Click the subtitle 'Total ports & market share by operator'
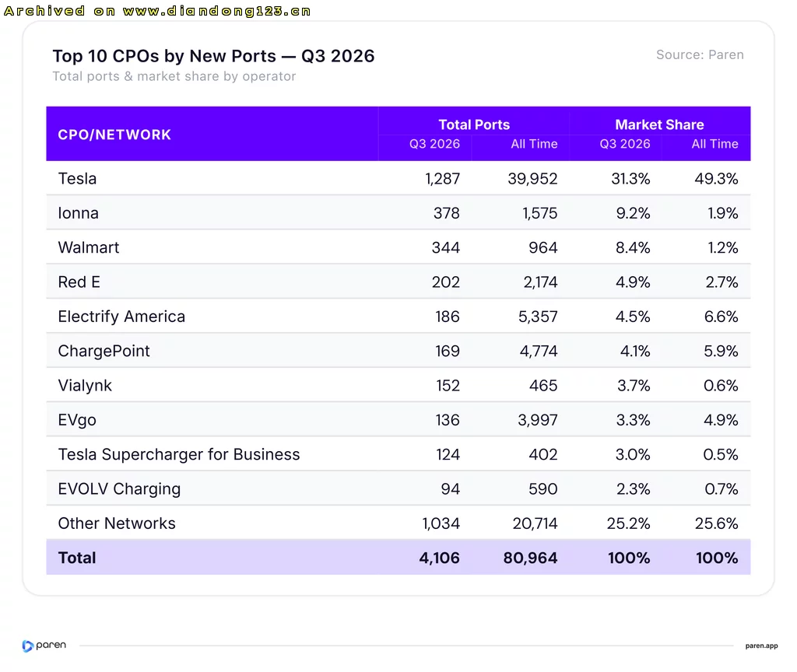797x672 pixels. 174,77
